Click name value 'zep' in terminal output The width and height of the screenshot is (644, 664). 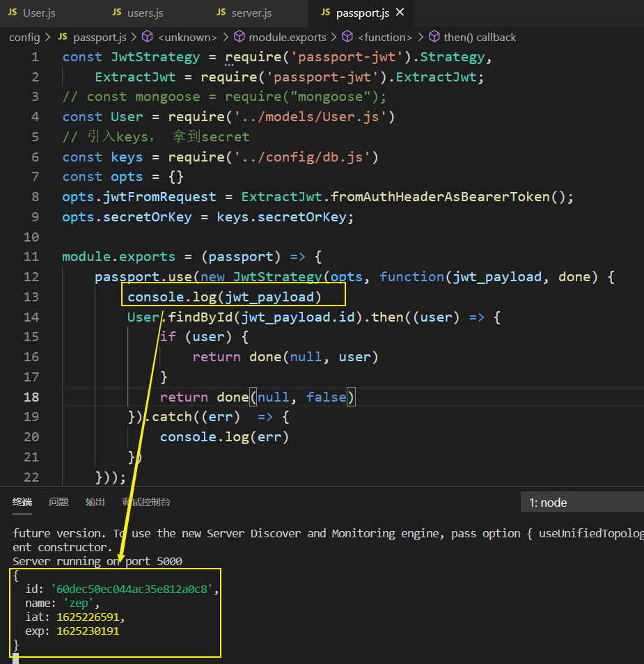79,603
